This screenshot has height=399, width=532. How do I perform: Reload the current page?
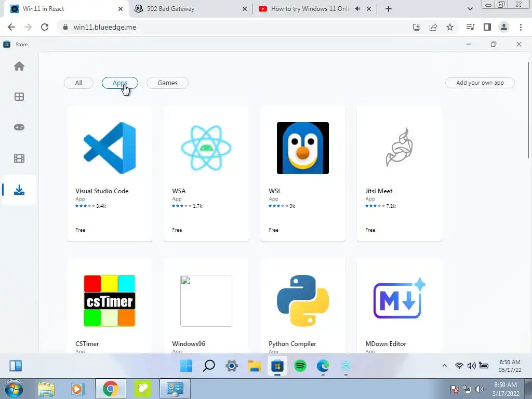coord(45,27)
